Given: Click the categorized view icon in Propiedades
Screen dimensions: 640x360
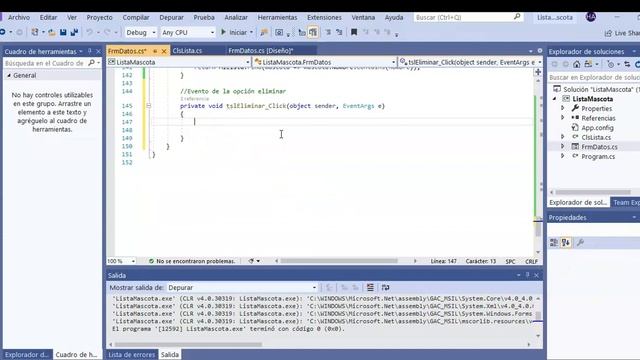Looking at the screenshot, I should click(554, 243).
